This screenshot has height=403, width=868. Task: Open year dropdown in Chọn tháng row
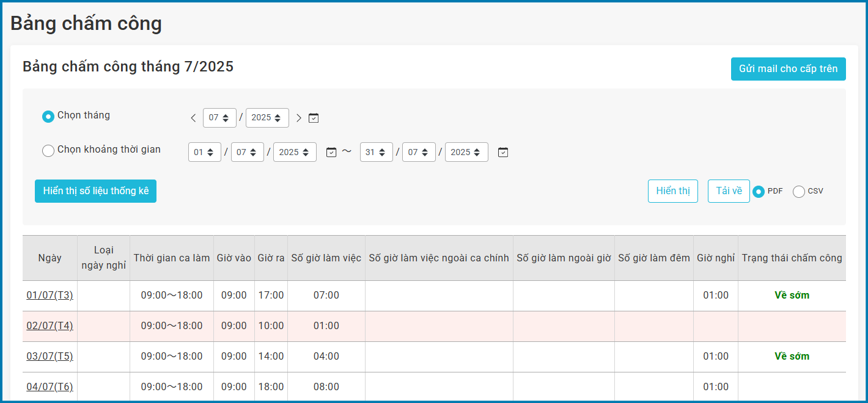pos(267,118)
